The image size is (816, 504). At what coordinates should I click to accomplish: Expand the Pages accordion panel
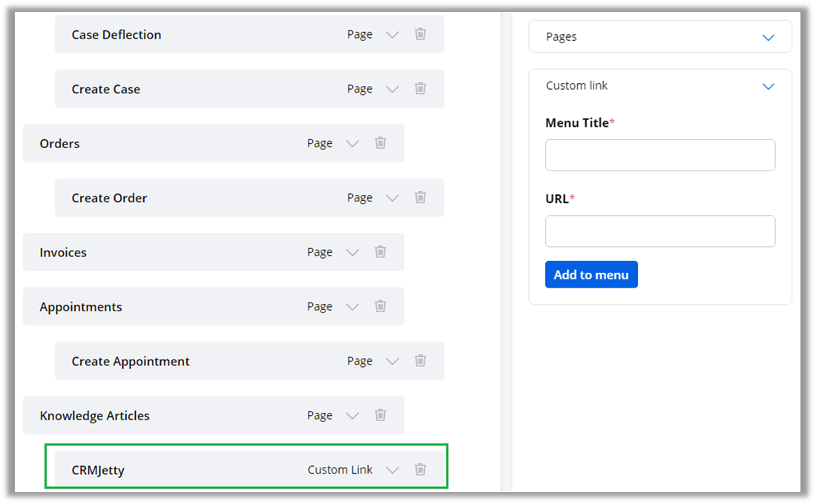[x=768, y=37]
